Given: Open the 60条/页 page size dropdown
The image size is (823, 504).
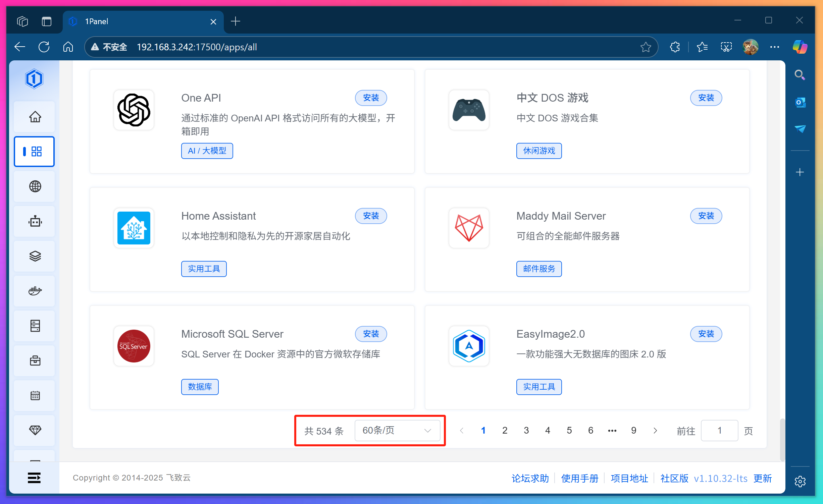Looking at the screenshot, I should [398, 431].
